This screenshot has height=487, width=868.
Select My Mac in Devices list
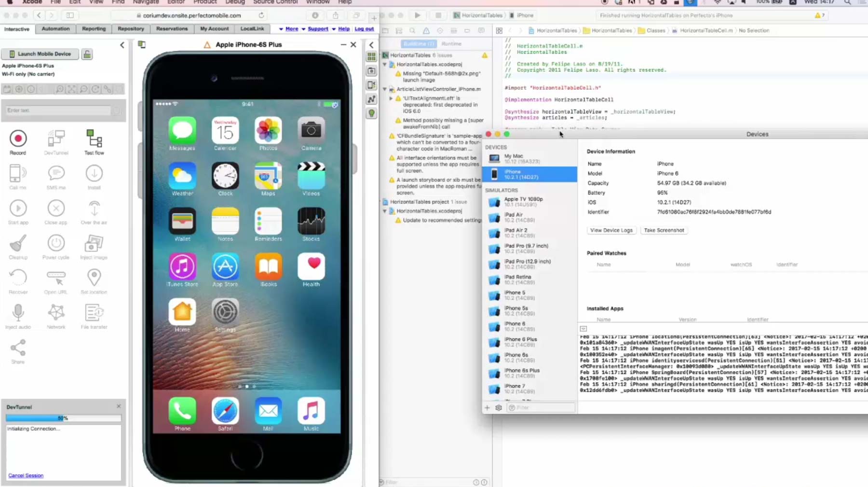[x=530, y=159]
